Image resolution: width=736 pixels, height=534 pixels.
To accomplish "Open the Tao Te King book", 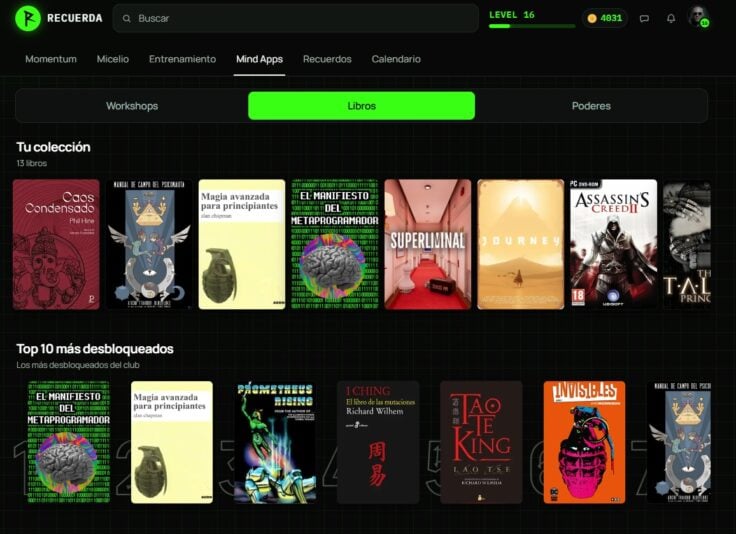I will pos(481,442).
